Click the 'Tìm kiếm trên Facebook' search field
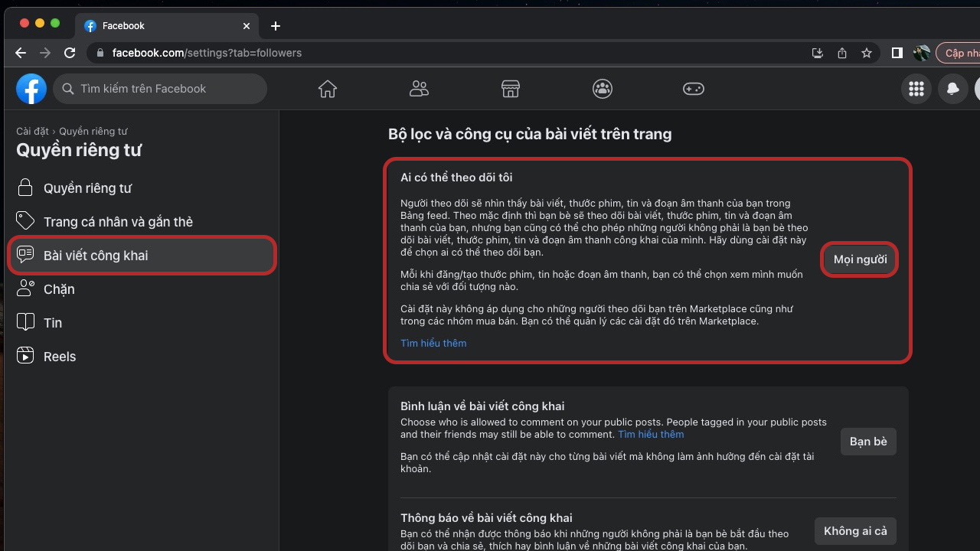Image resolution: width=980 pixels, height=551 pixels. coord(160,89)
